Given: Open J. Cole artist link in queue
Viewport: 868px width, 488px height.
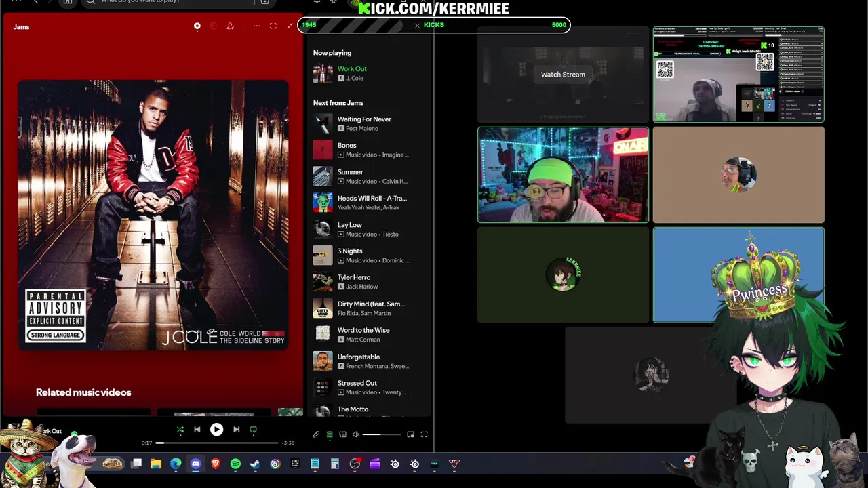Looking at the screenshot, I should coord(355,78).
